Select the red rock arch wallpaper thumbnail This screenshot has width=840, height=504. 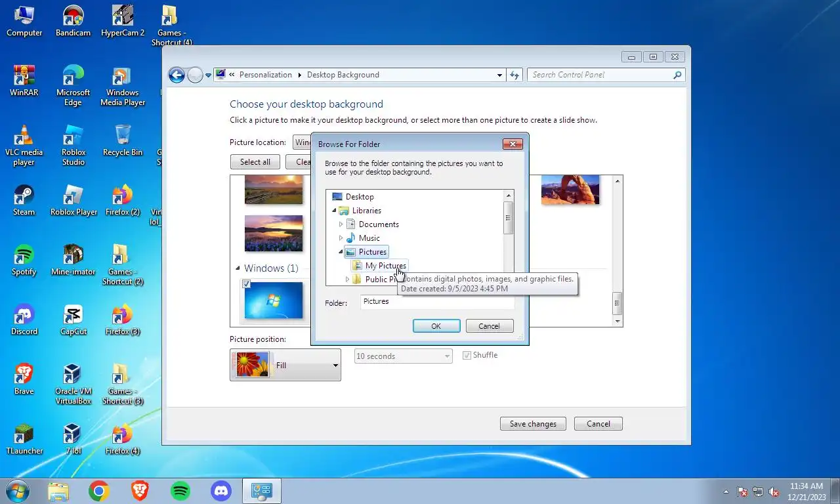tap(570, 190)
